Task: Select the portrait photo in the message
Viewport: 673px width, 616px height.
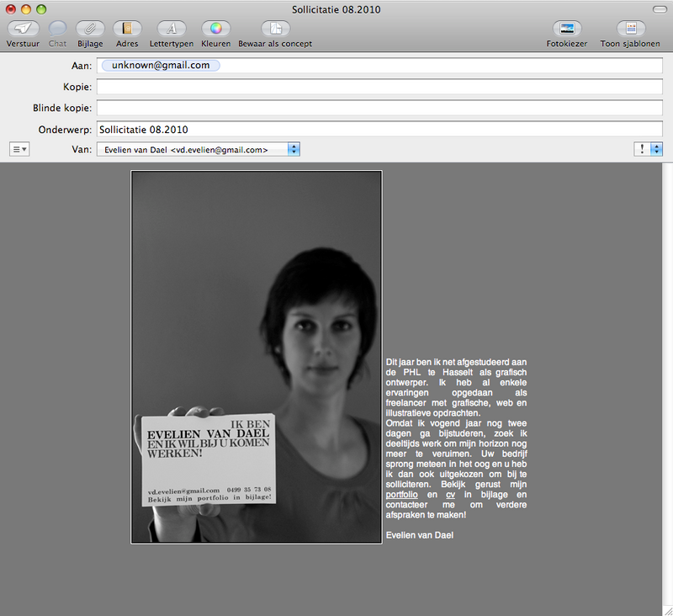Action: 257,357
